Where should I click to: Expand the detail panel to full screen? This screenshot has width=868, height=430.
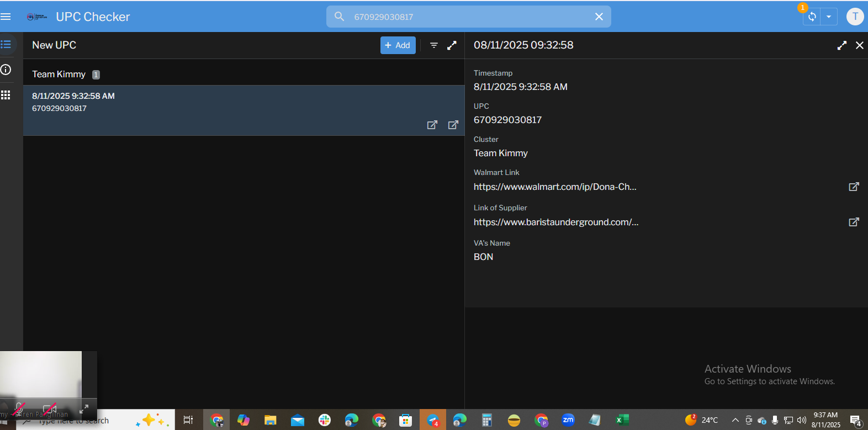(841, 45)
